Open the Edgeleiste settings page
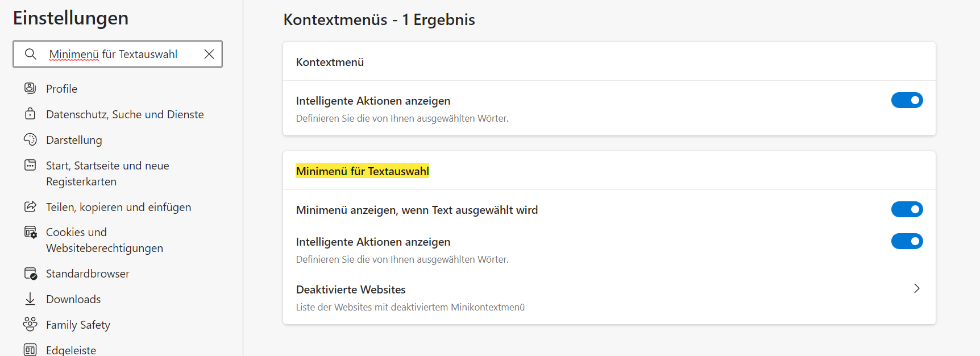Viewport: 980px width, 356px height. point(71,349)
